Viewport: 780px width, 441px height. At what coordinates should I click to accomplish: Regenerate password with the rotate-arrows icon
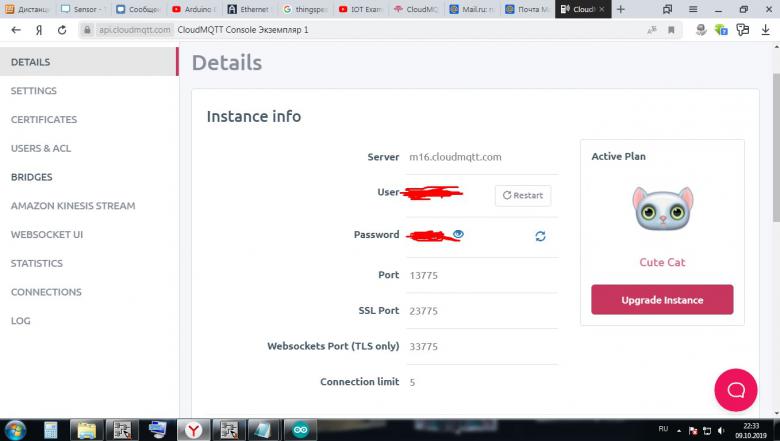540,236
